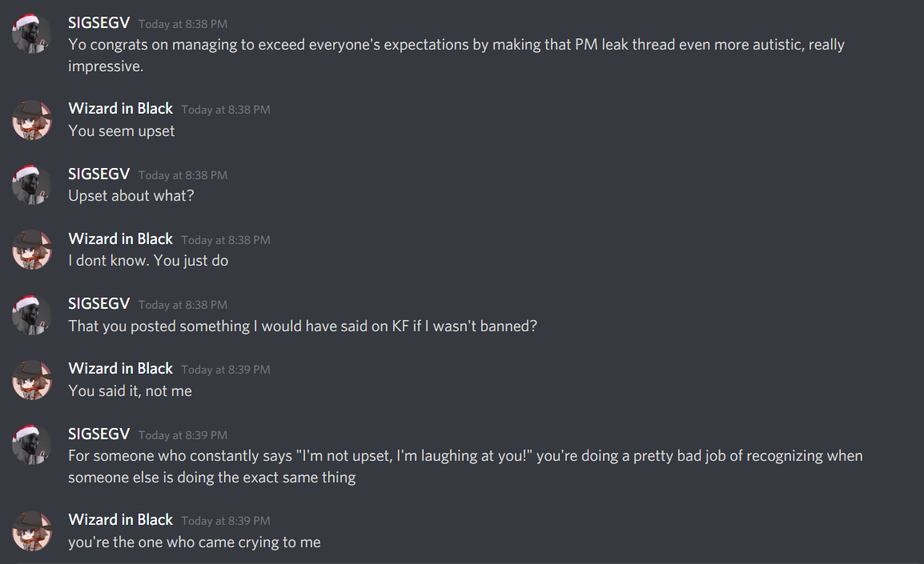
Task: Click the timestamp on "You said it, not me"
Action: [226, 370]
